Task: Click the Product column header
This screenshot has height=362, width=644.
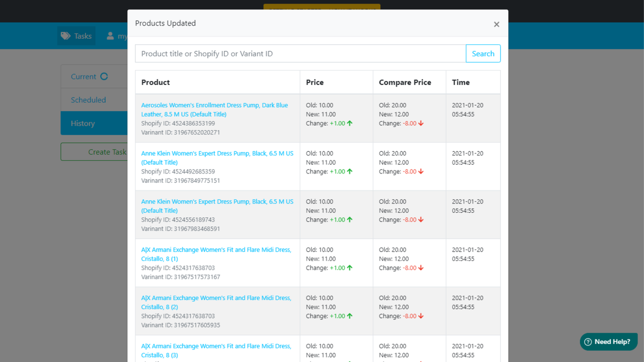Action: click(x=154, y=82)
